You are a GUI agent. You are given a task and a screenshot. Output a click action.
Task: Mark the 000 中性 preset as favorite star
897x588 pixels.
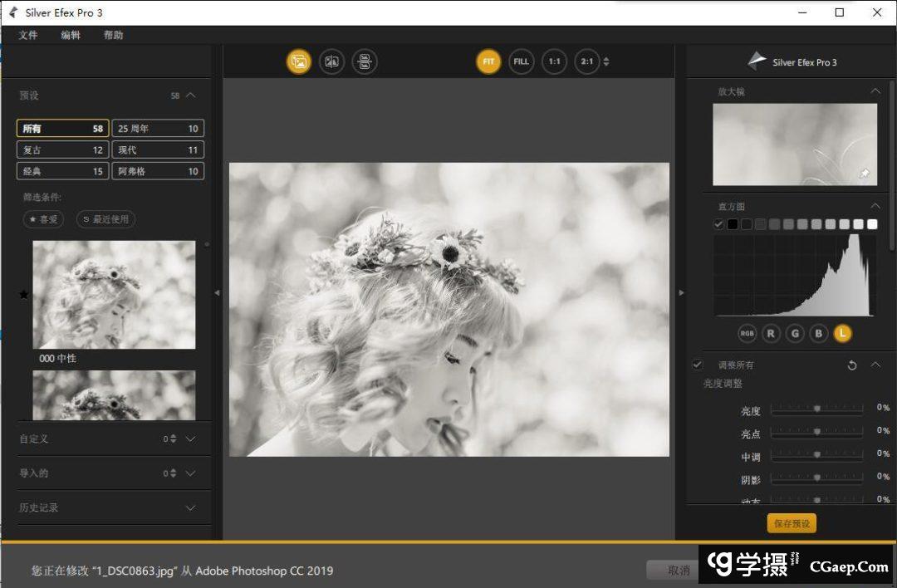[23, 294]
